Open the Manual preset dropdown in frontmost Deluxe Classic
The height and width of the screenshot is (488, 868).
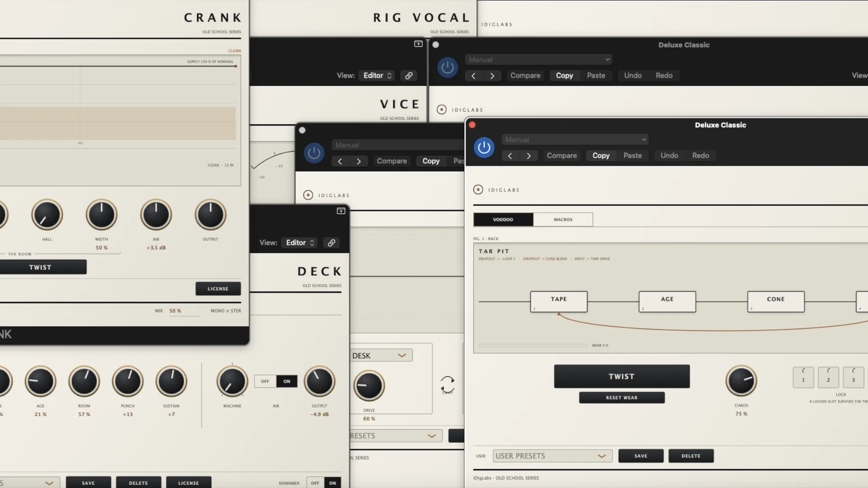click(575, 140)
